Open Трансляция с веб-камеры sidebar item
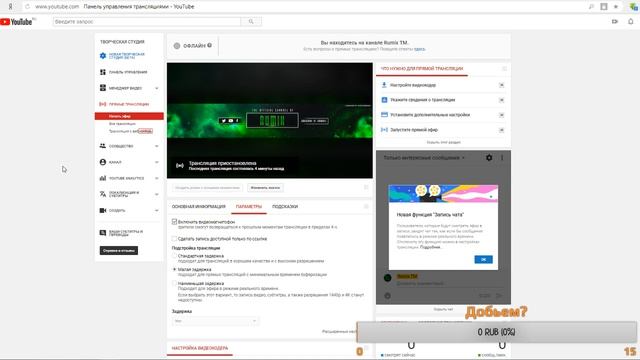This screenshot has height=360, width=640. 131,131
